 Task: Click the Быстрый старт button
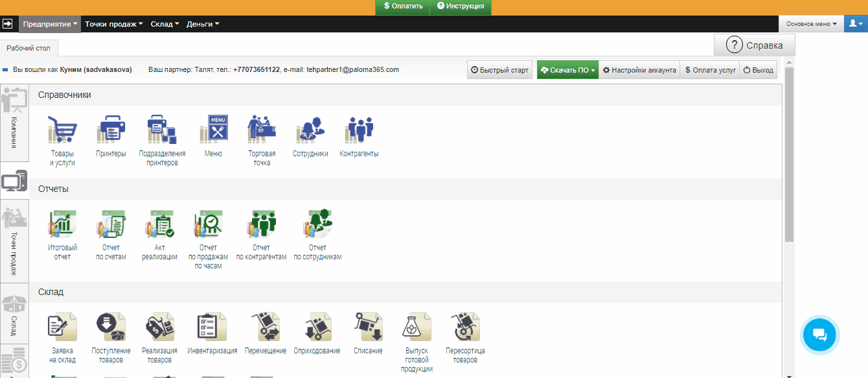pyautogui.click(x=499, y=70)
